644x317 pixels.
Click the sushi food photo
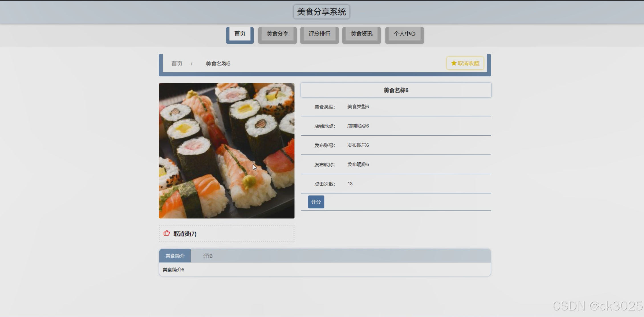(x=227, y=151)
